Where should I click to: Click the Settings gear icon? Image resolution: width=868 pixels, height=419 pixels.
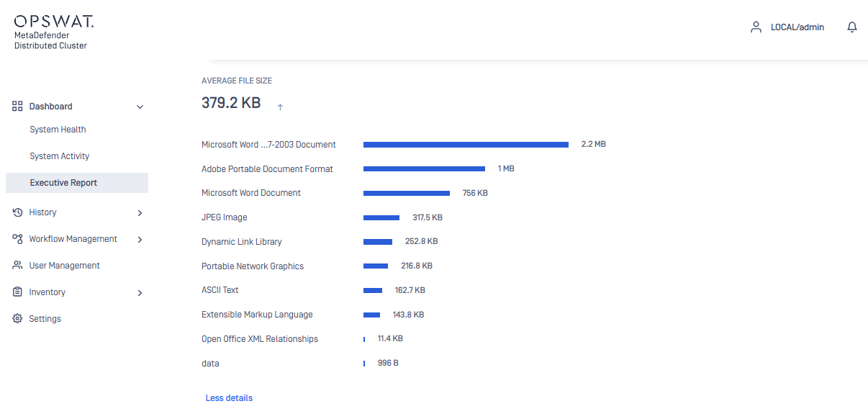[18, 319]
